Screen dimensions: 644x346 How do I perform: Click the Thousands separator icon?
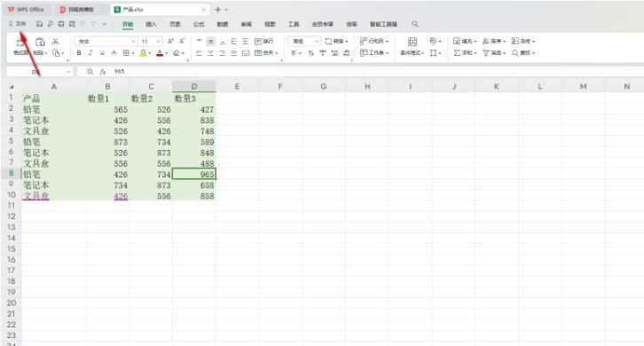323,53
